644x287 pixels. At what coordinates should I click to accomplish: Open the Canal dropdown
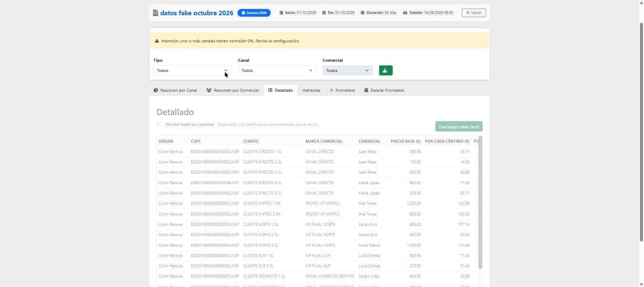tap(277, 71)
